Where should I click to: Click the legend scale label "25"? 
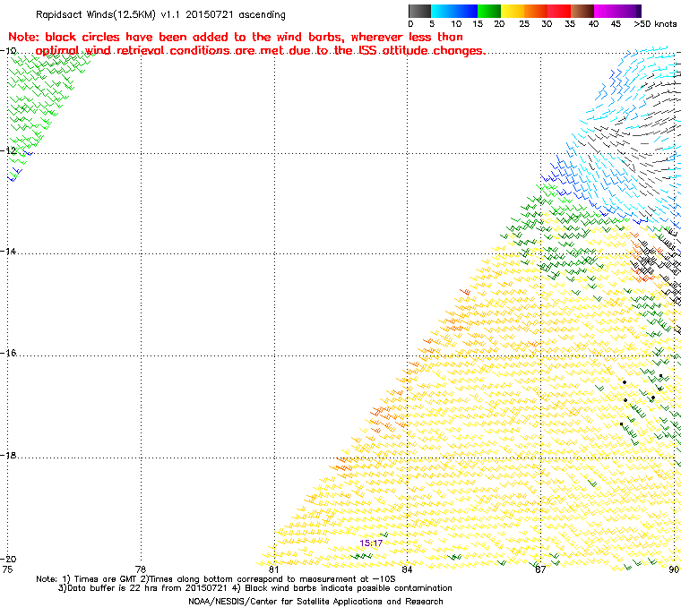pos(524,24)
